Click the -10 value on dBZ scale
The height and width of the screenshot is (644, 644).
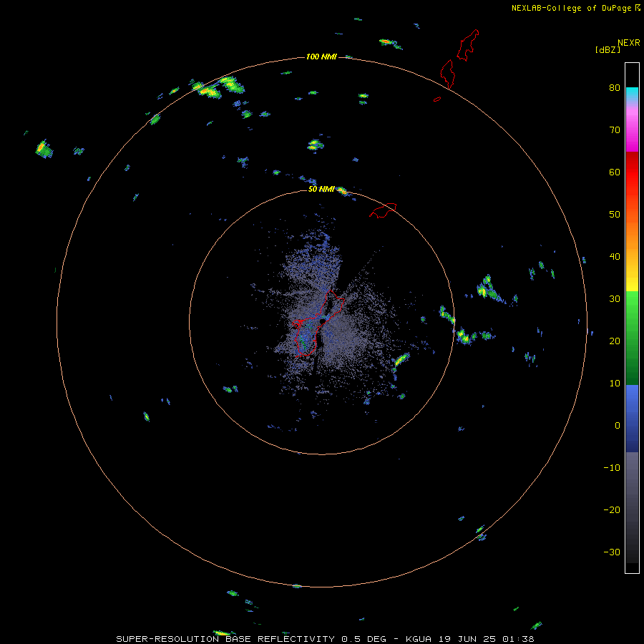pos(612,468)
